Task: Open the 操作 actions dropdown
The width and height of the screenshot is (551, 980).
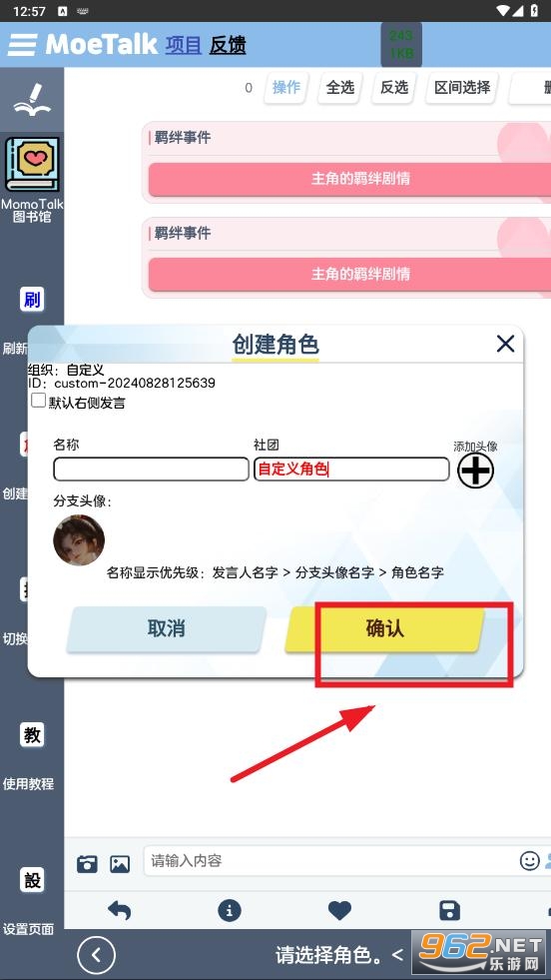Action: (x=286, y=88)
